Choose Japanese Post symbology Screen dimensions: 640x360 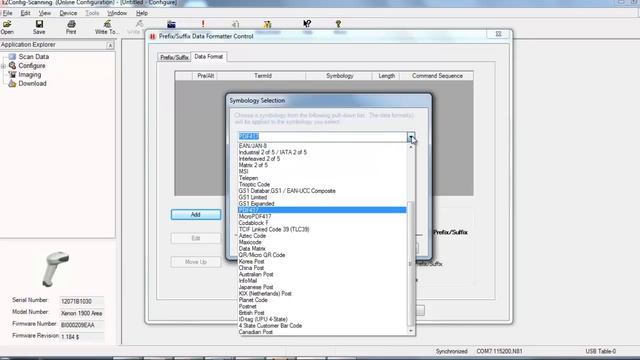coord(322,287)
